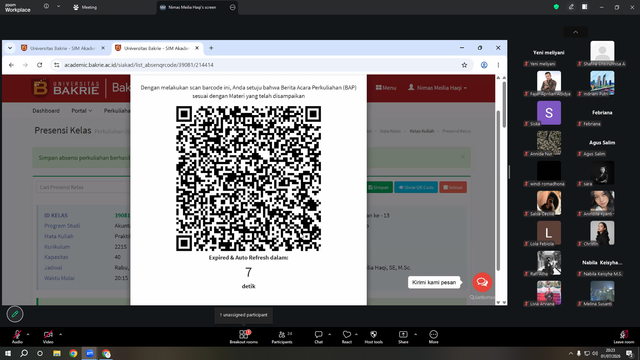Expand the dropdown arrow next to Workplace
The image size is (640, 360).
[x=58, y=7]
